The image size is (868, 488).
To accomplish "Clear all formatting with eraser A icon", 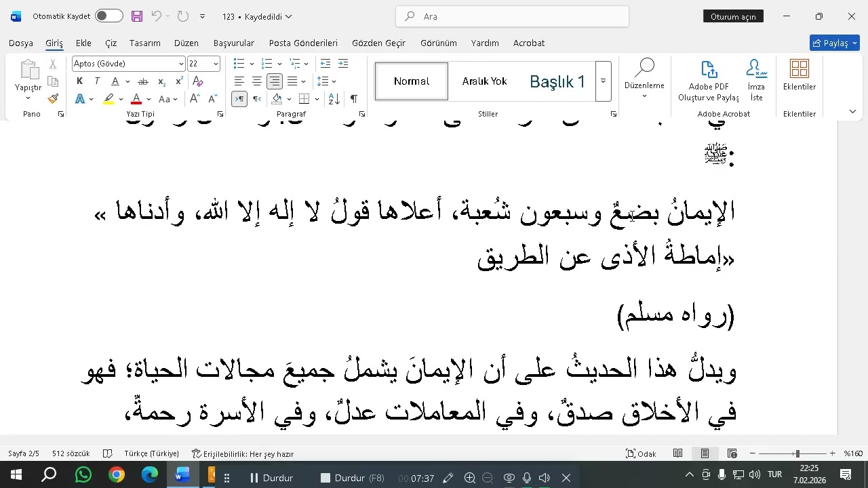I will (x=198, y=81).
